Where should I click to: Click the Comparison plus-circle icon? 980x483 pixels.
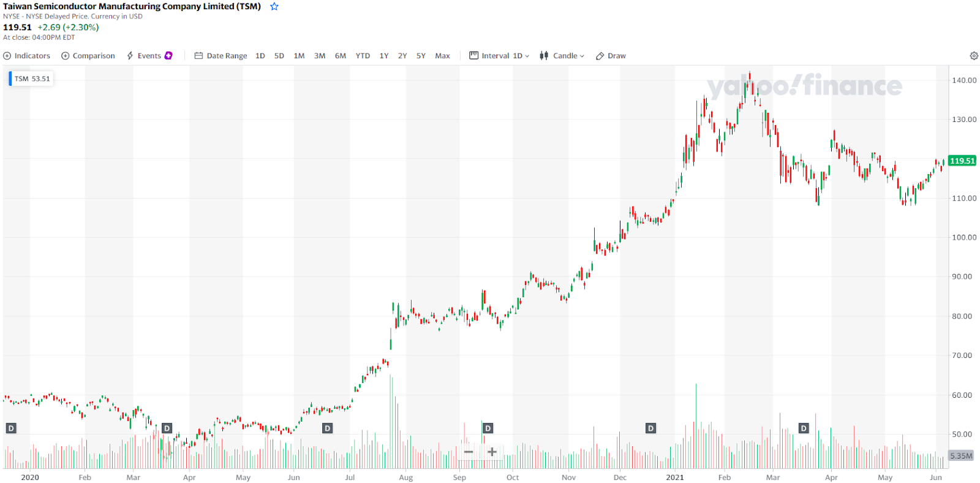(x=66, y=56)
